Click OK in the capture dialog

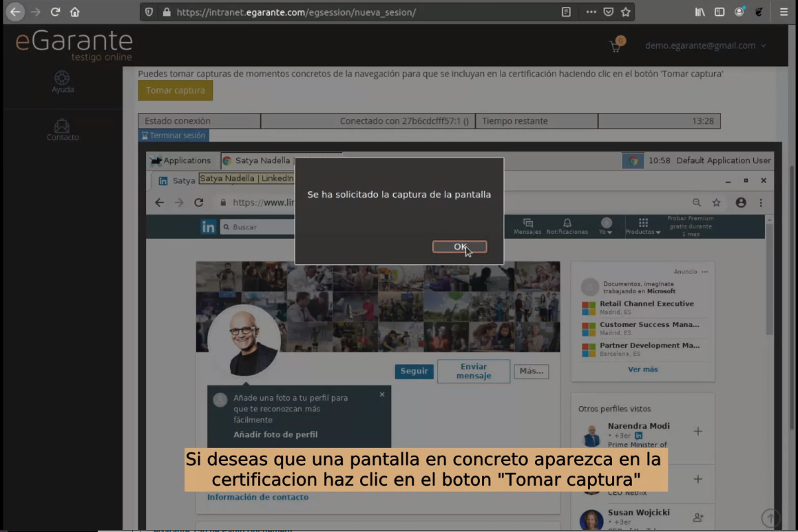(459, 246)
